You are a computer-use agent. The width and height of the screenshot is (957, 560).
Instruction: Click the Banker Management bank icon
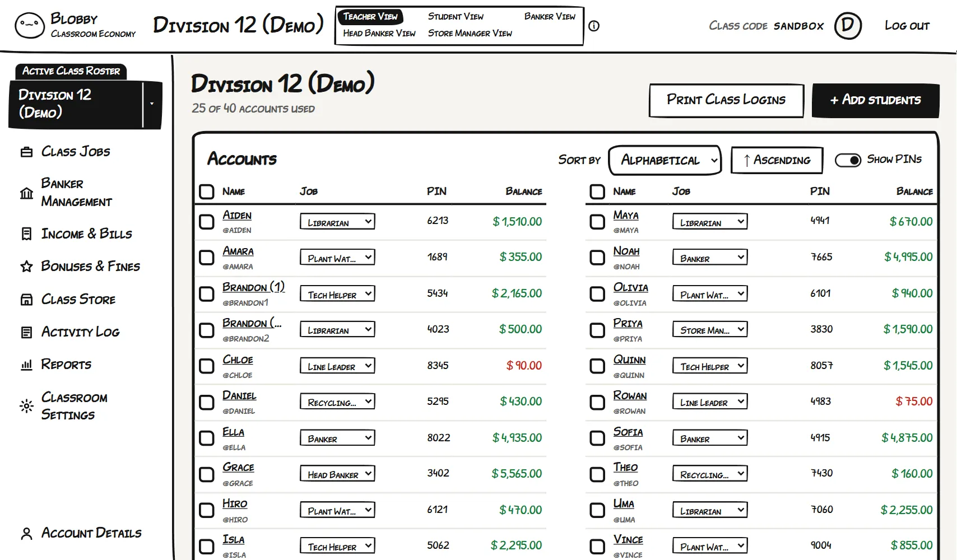(26, 193)
